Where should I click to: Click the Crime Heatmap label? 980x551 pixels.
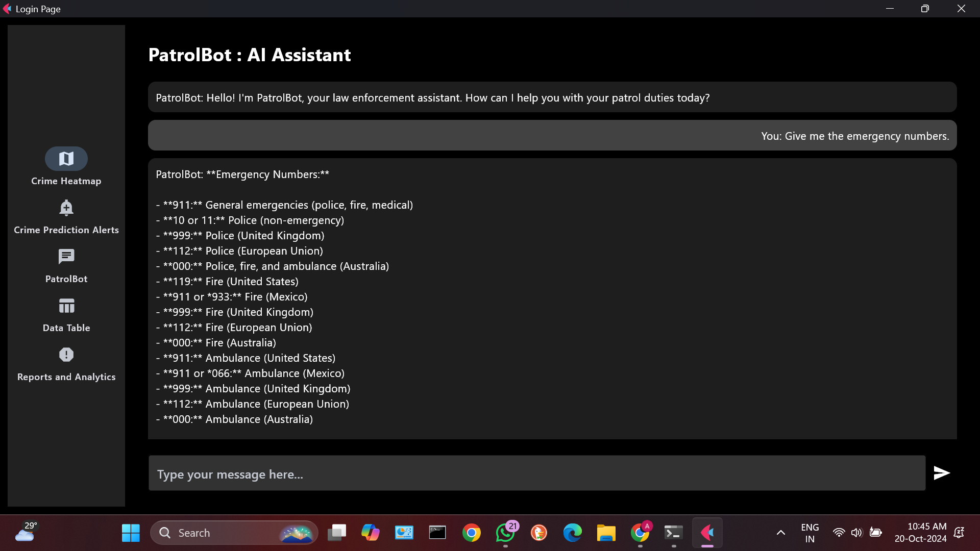(x=66, y=181)
